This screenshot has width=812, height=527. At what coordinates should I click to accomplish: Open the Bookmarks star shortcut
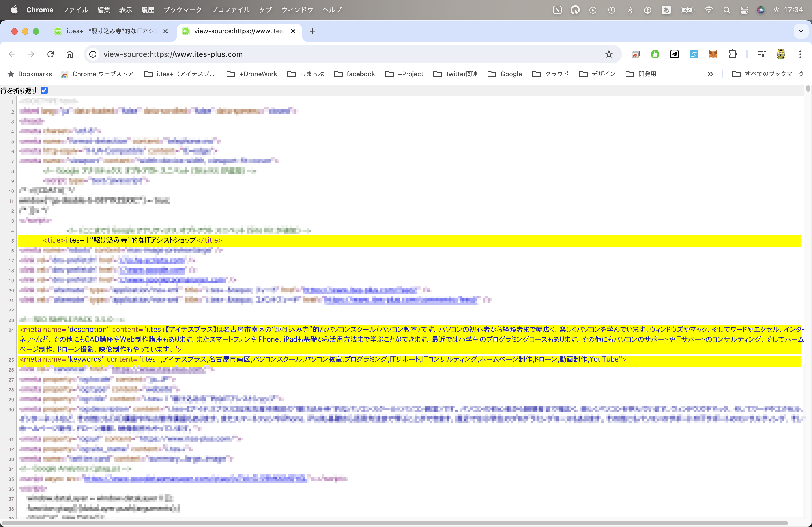(30, 74)
